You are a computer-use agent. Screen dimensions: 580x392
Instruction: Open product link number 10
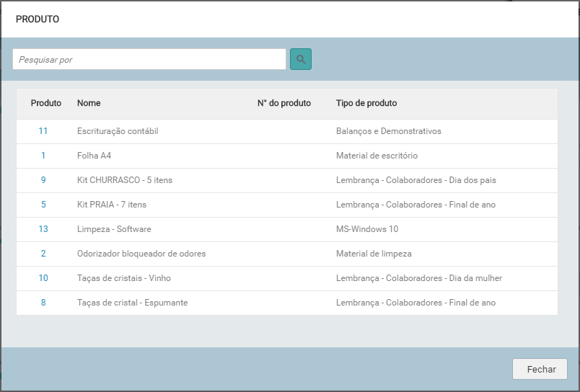(x=43, y=278)
